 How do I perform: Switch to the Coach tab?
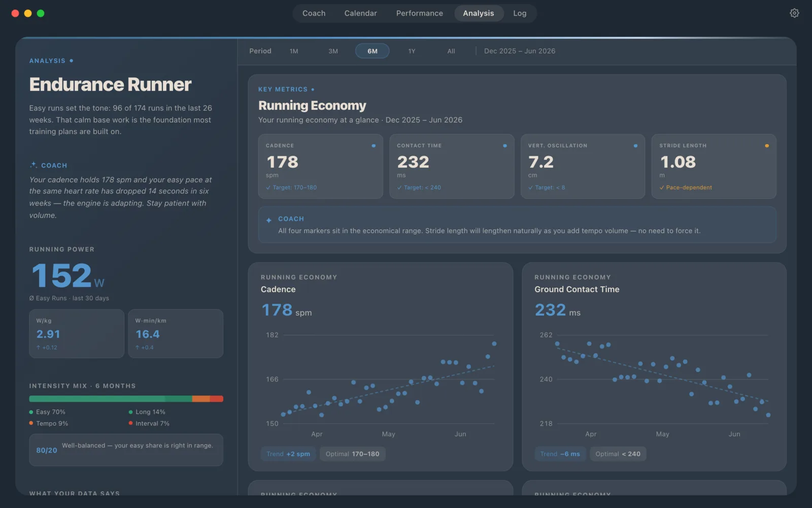click(314, 13)
